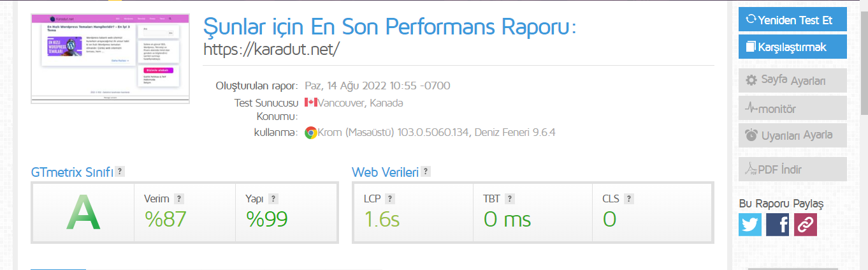This screenshot has height=270, width=868.
Task: Click question mark next to TBT
Action: pyautogui.click(x=510, y=199)
